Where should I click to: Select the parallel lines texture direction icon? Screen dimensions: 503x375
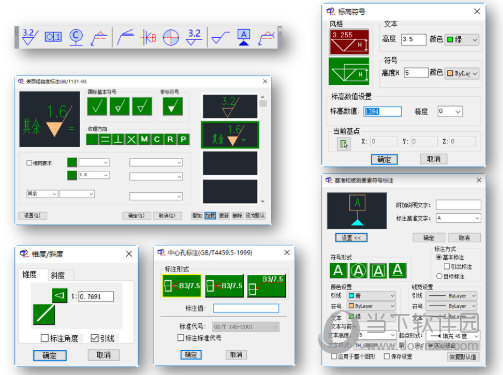[x=105, y=139]
